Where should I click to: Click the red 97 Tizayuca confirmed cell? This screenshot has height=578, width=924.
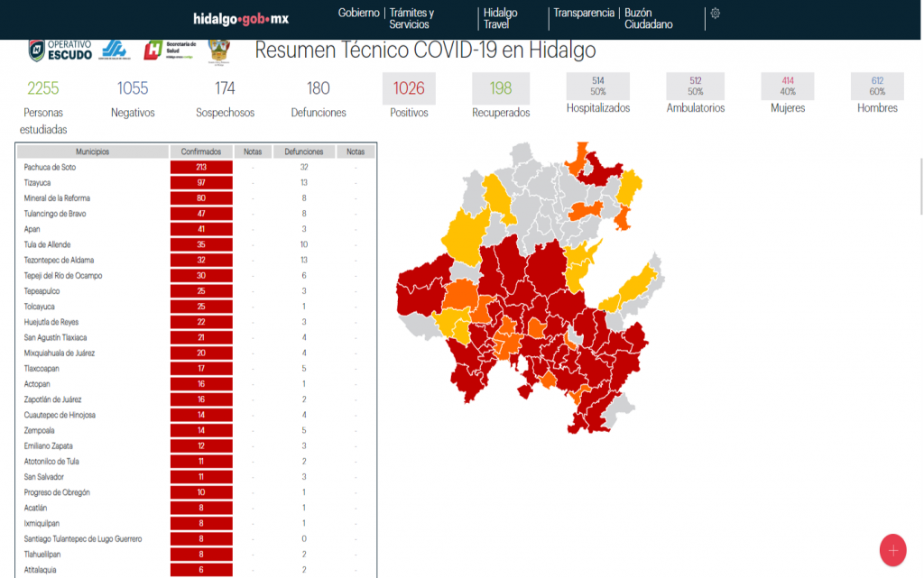coord(201,182)
